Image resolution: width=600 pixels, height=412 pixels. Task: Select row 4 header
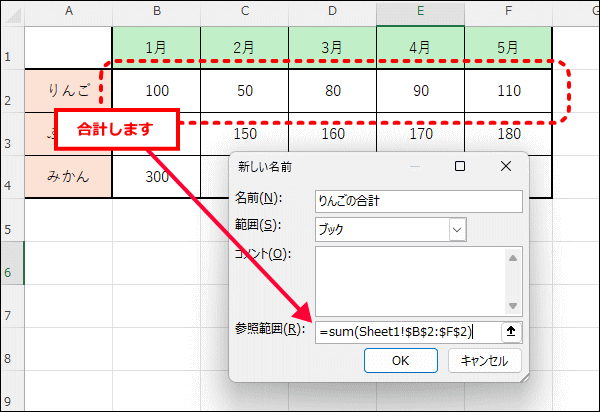click(x=13, y=177)
